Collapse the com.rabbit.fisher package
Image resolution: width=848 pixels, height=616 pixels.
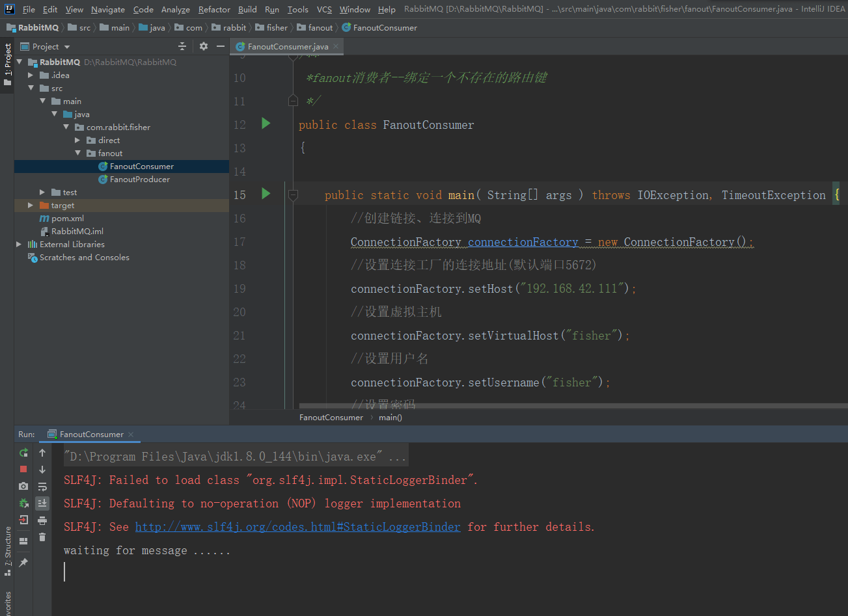click(66, 127)
